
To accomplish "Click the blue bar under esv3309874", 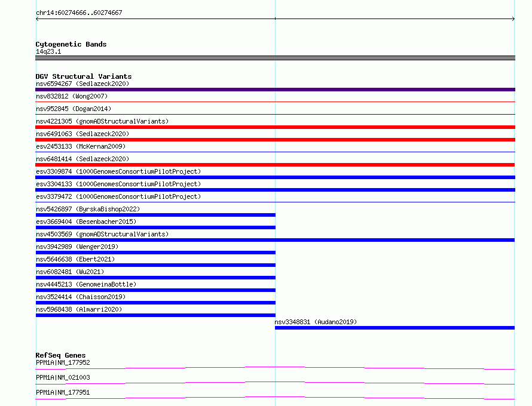I will pyautogui.click(x=275, y=177).
